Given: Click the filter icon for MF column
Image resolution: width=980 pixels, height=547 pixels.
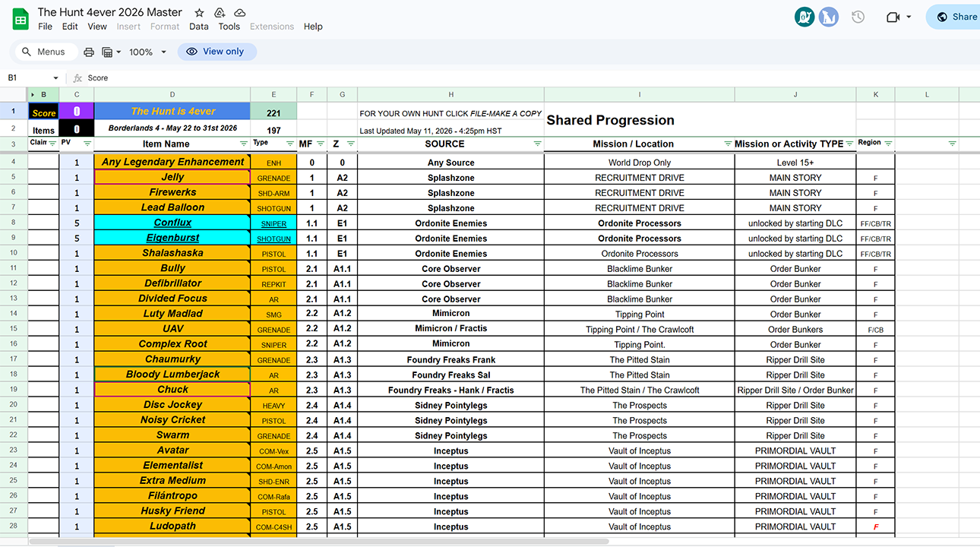Looking at the screenshot, I should [320, 144].
